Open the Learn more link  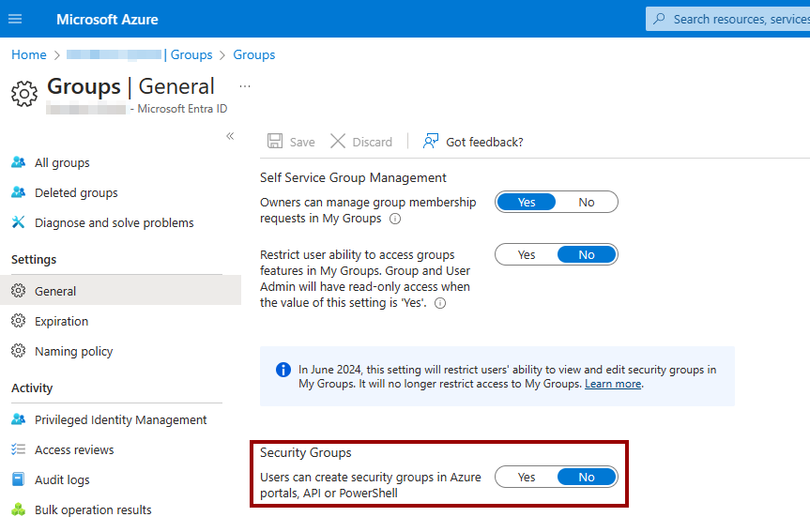click(x=613, y=384)
